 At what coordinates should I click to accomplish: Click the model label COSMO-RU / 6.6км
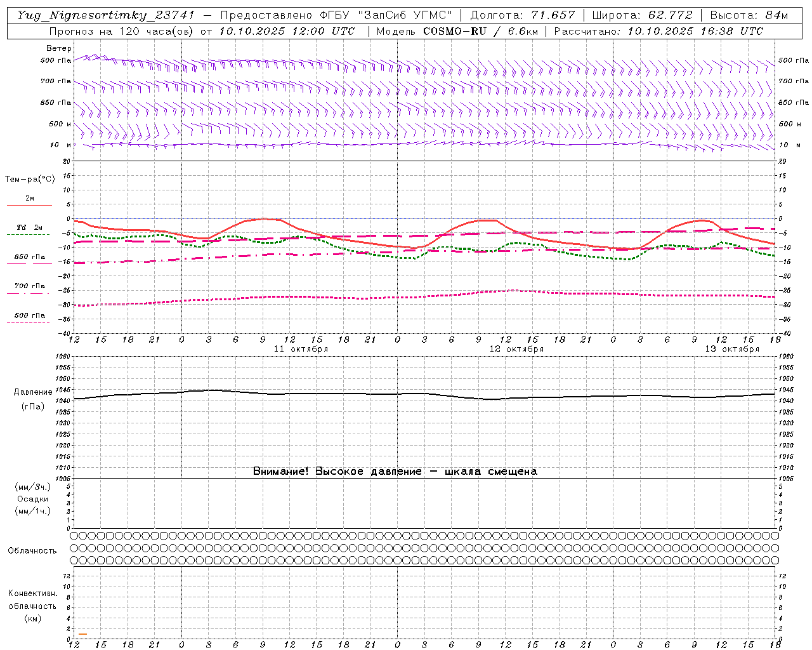coord(480,31)
